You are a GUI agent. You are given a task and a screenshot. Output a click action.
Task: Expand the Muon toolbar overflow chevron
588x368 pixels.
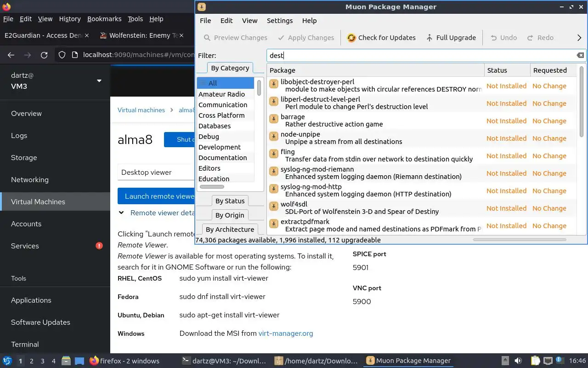(x=579, y=38)
